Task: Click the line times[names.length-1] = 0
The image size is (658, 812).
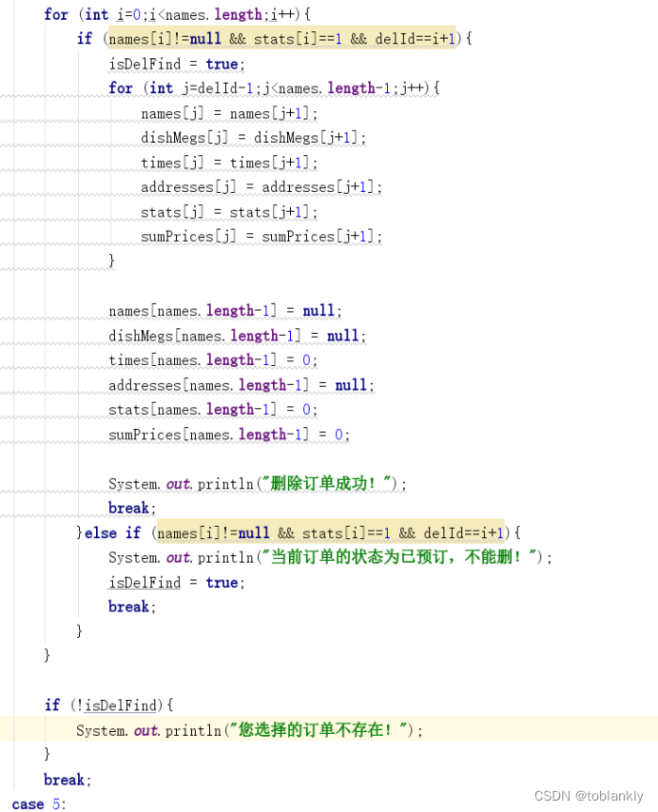Action: coord(213,360)
